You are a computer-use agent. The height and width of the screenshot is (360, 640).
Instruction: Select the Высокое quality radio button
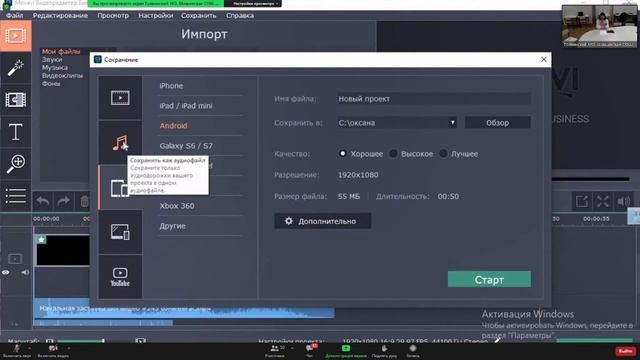393,153
